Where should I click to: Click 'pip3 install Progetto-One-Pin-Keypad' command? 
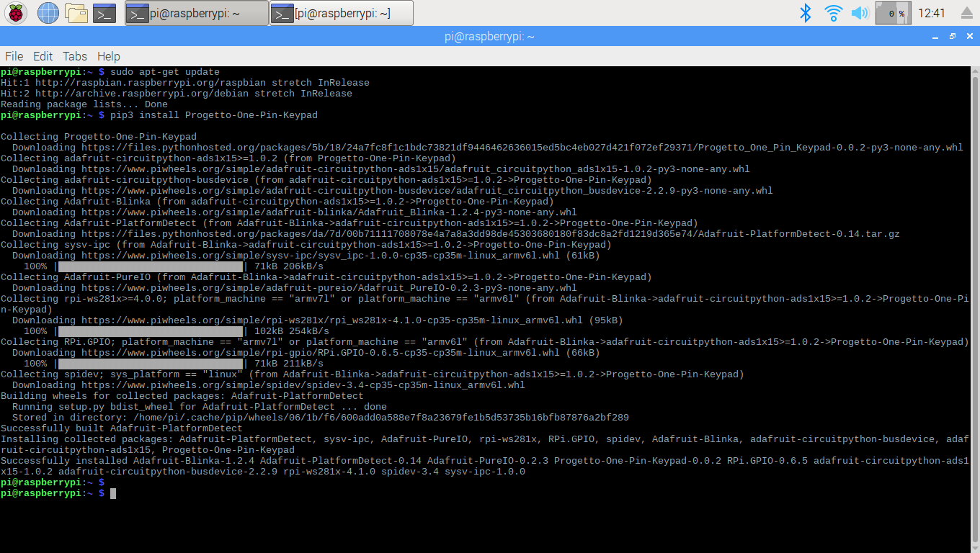pos(214,115)
